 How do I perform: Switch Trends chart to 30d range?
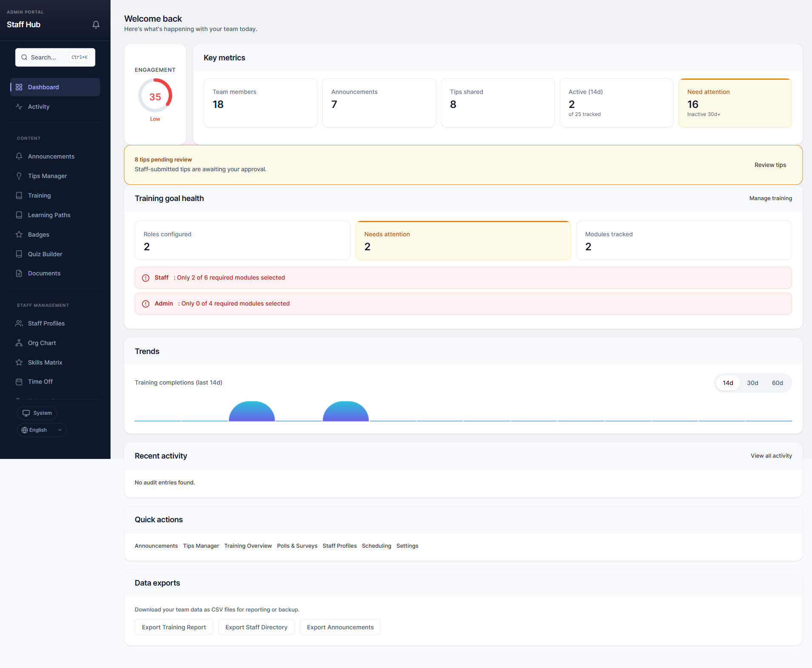[x=752, y=382]
